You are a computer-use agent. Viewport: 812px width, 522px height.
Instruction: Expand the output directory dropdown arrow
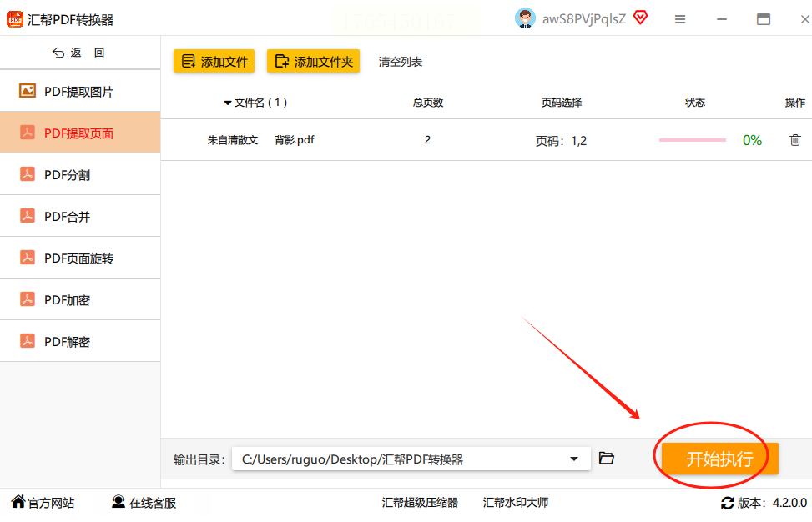coord(574,459)
